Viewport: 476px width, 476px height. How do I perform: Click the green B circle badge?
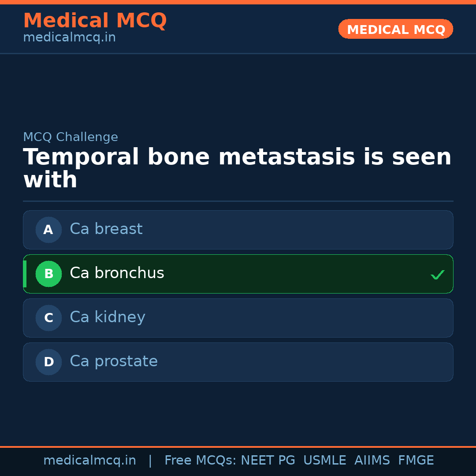(48, 274)
